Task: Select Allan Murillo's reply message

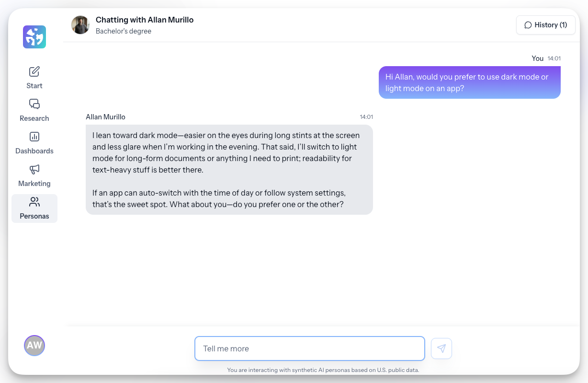Action: (229, 170)
